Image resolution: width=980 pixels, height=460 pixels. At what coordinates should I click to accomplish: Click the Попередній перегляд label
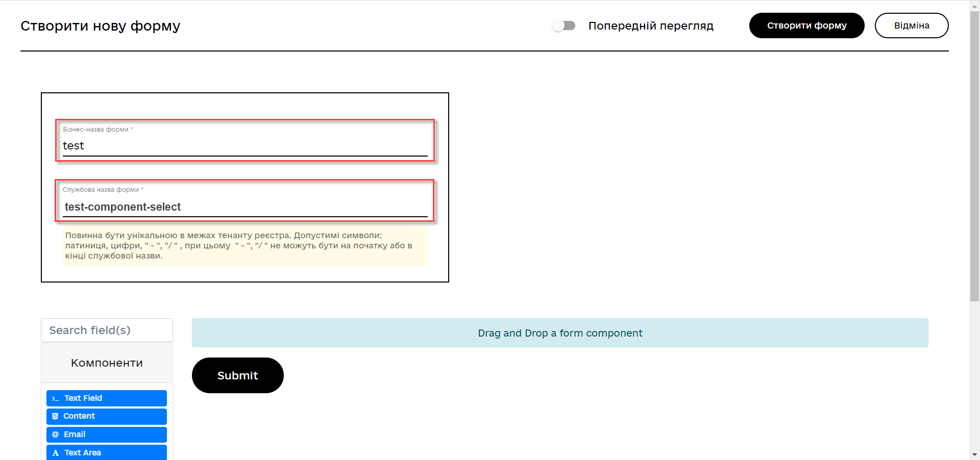click(x=651, y=25)
